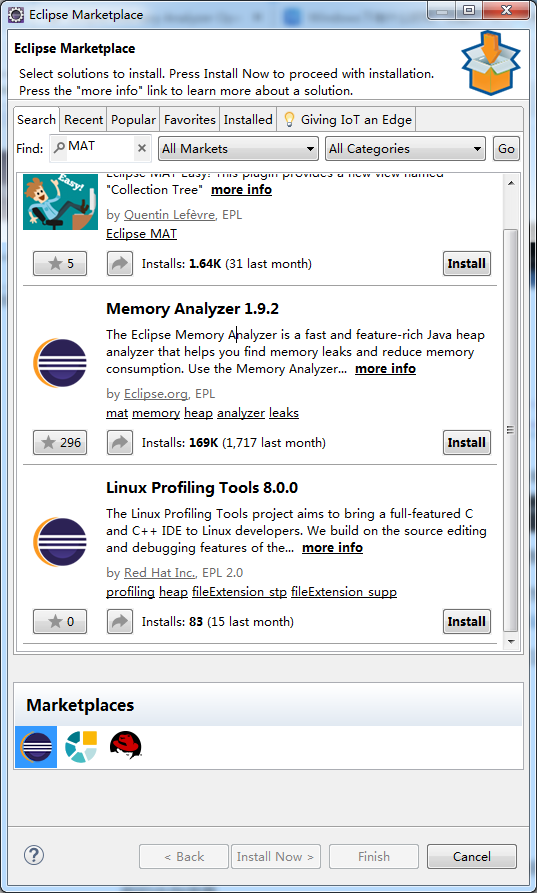537x893 pixels.
Task: Click the Eclipse Marketplace title bar icon
Action: [16, 15]
